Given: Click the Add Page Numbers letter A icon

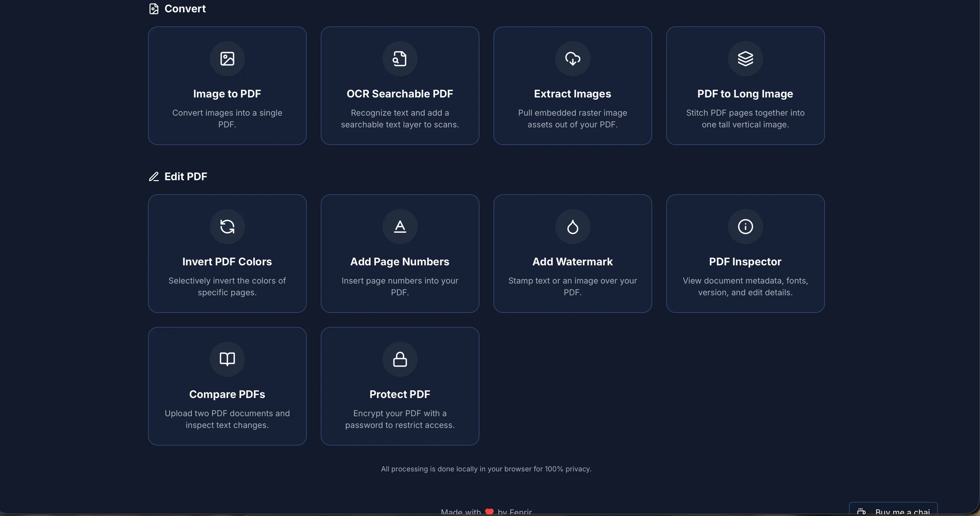Looking at the screenshot, I should [400, 227].
